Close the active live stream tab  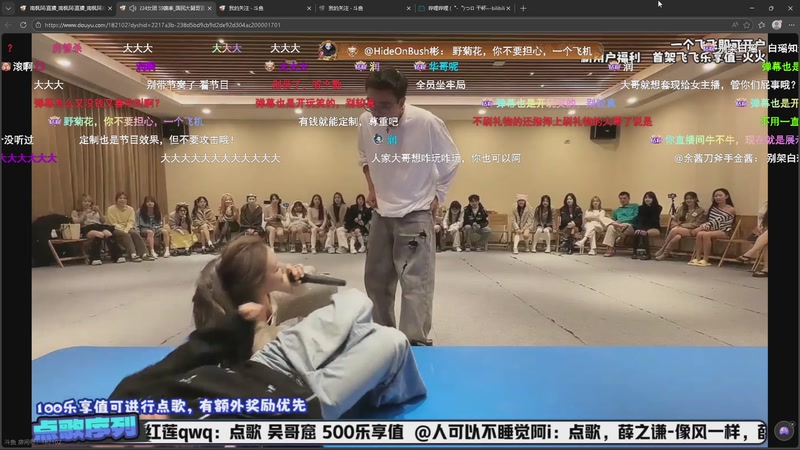point(209,8)
